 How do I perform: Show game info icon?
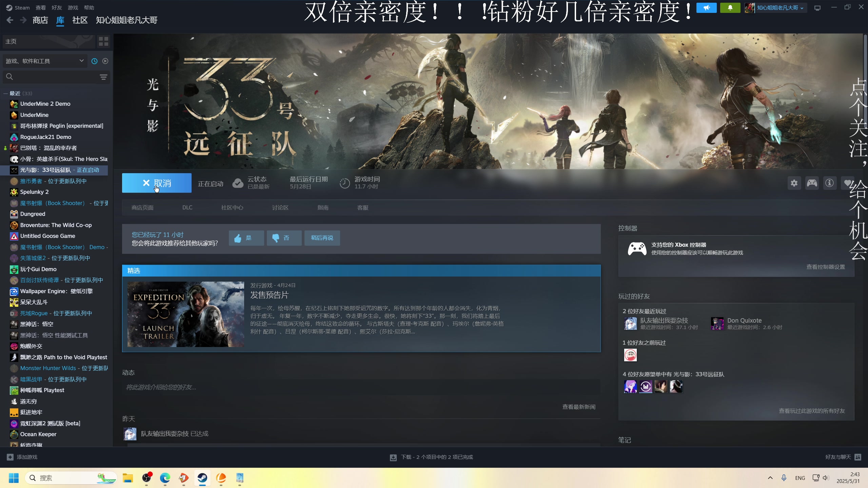coord(829,183)
